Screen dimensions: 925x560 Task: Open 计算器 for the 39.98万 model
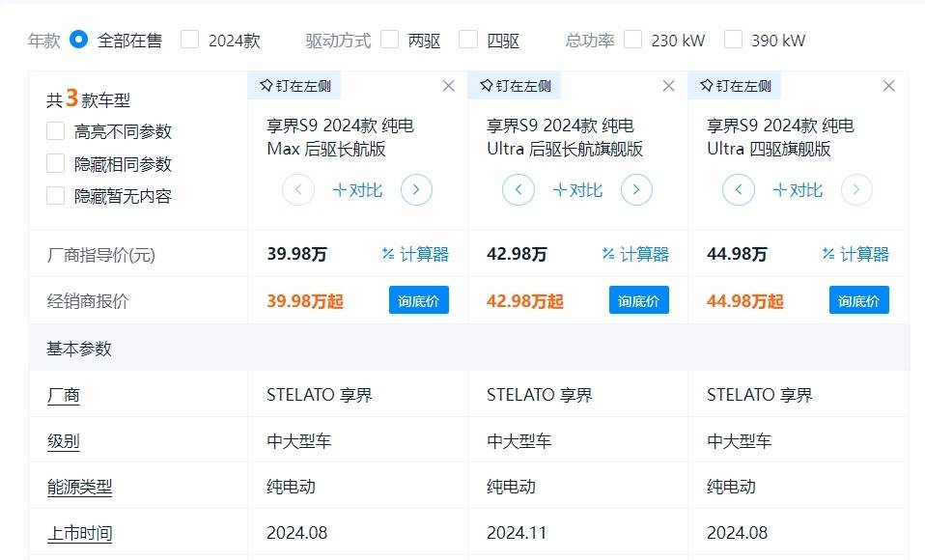415,254
